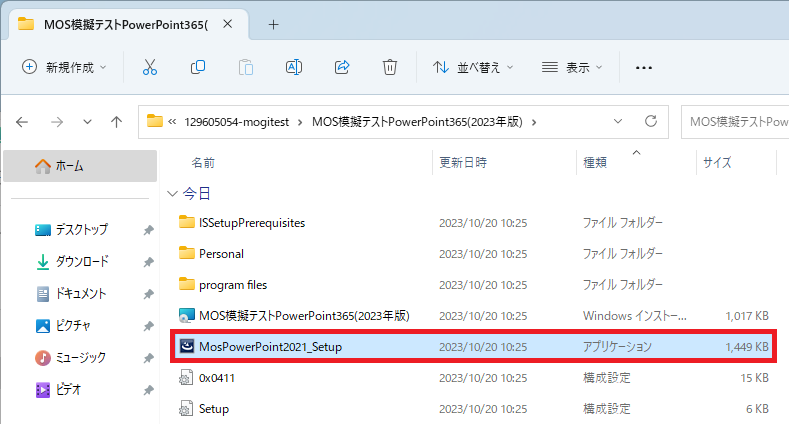This screenshot has height=424, width=789.
Task: Open a new tab with plus
Action: pos(273,24)
